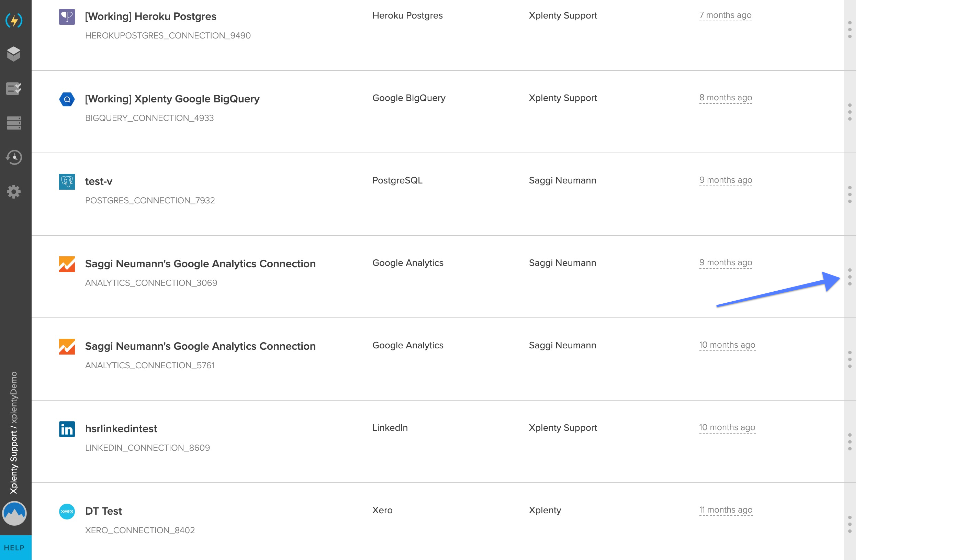Open the Jobs checklist sidebar icon
966x560 pixels.
[14, 89]
